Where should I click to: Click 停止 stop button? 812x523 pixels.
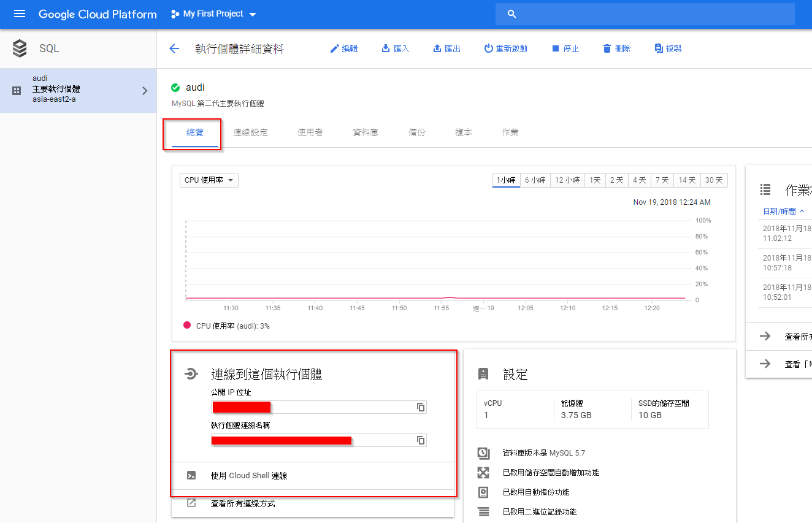(x=565, y=48)
